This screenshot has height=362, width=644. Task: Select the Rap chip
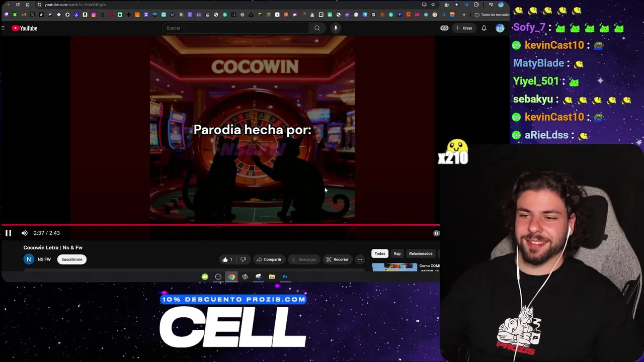(x=397, y=253)
